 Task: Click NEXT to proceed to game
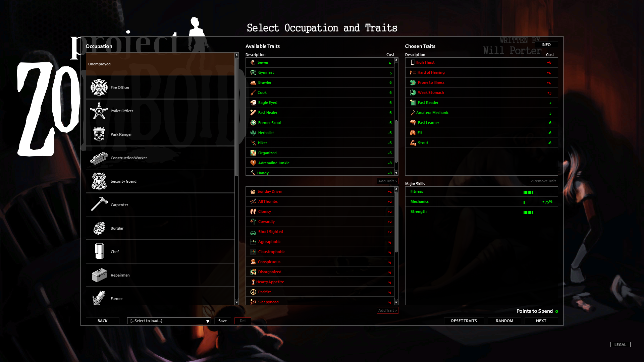pyautogui.click(x=541, y=320)
